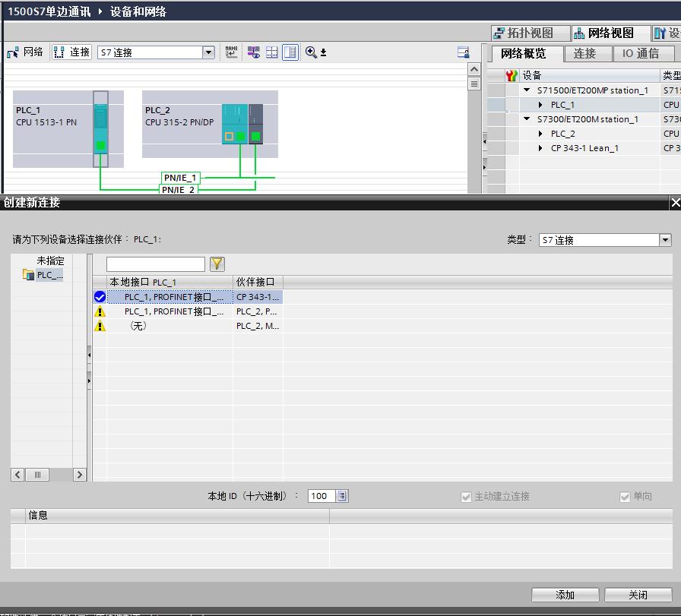Click the device status icon column header
The height and width of the screenshot is (616, 681).
click(x=512, y=75)
